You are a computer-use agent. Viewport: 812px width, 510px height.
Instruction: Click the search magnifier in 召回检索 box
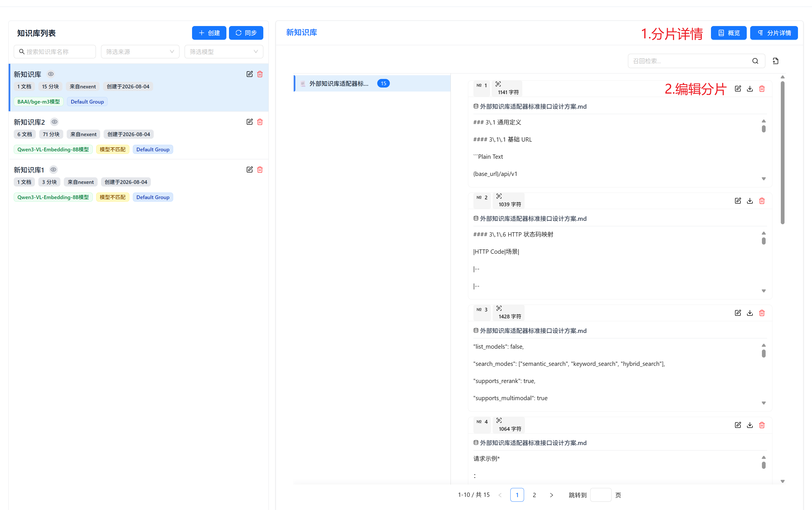(x=755, y=61)
